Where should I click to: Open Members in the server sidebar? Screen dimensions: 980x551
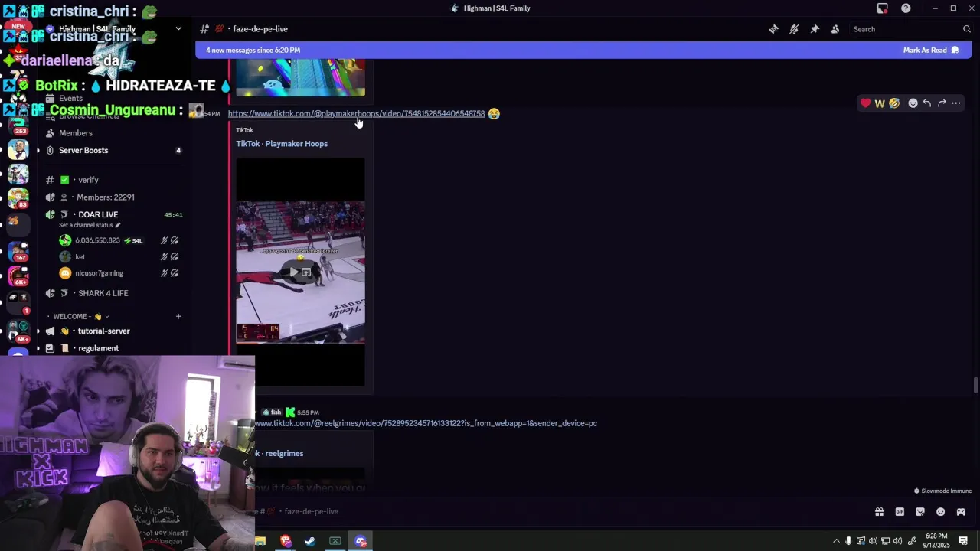point(76,133)
